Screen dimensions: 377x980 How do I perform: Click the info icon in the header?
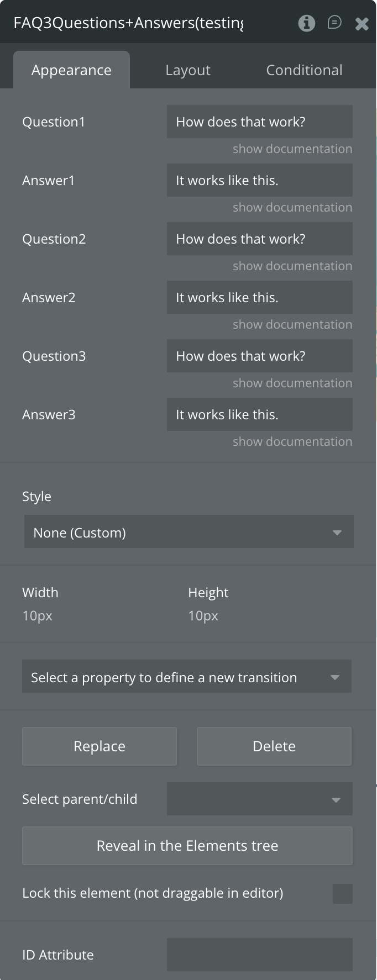tap(306, 23)
